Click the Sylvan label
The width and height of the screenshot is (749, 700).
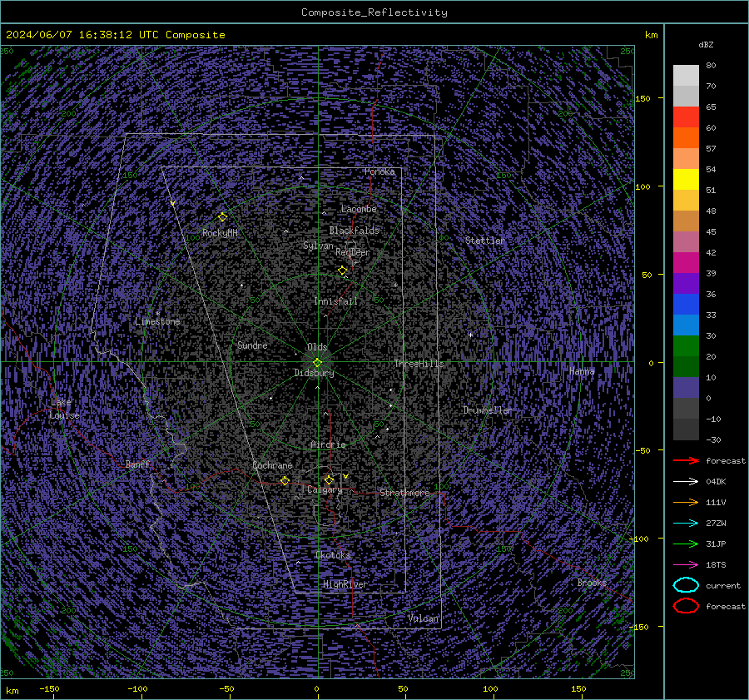318,246
